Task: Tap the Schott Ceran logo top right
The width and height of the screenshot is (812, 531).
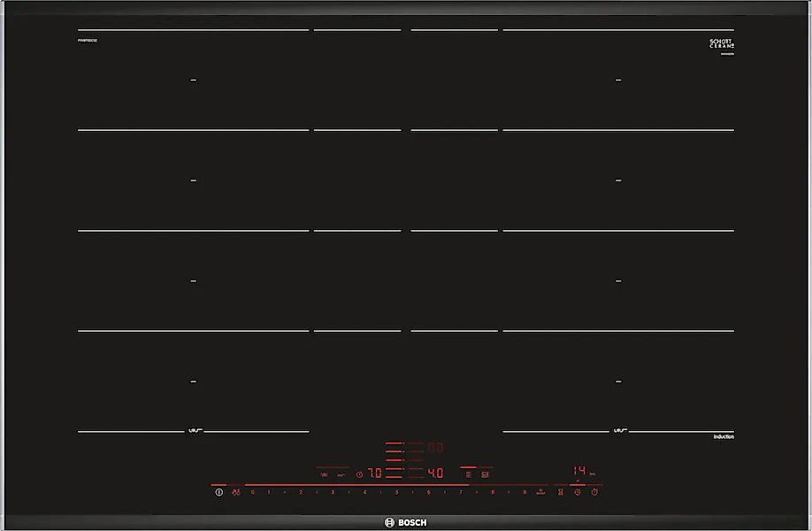Action: coord(723,44)
